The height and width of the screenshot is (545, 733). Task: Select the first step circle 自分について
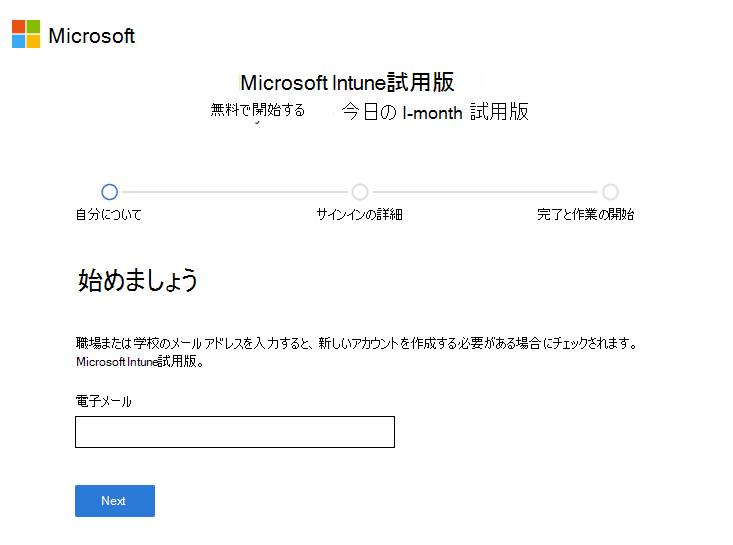pos(110,192)
